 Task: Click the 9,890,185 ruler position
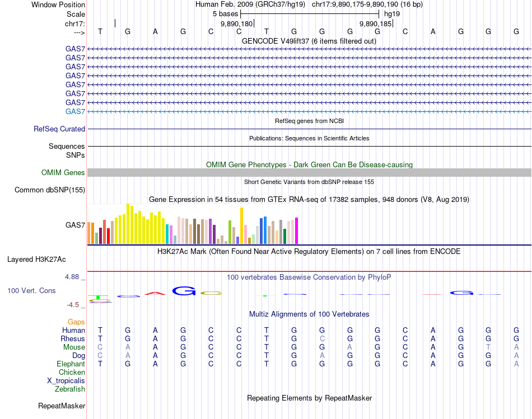(x=375, y=23)
